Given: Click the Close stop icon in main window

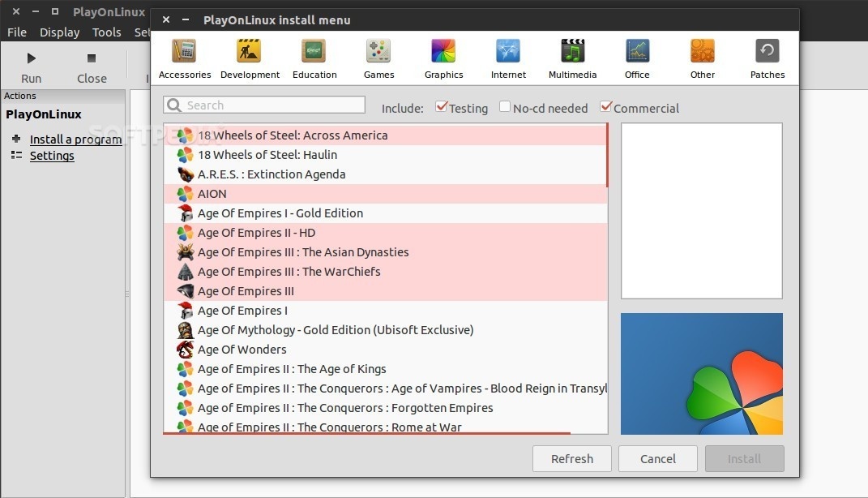Looking at the screenshot, I should 92,58.
